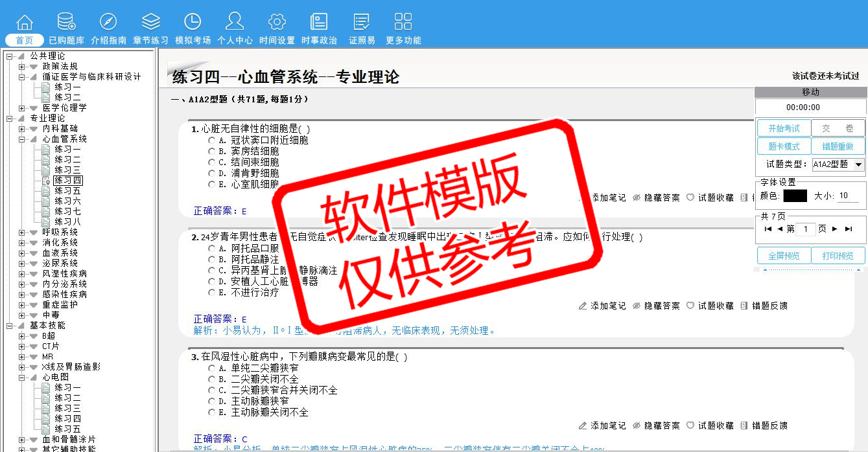Collapse the 心电图 tree node

[x=22, y=378]
